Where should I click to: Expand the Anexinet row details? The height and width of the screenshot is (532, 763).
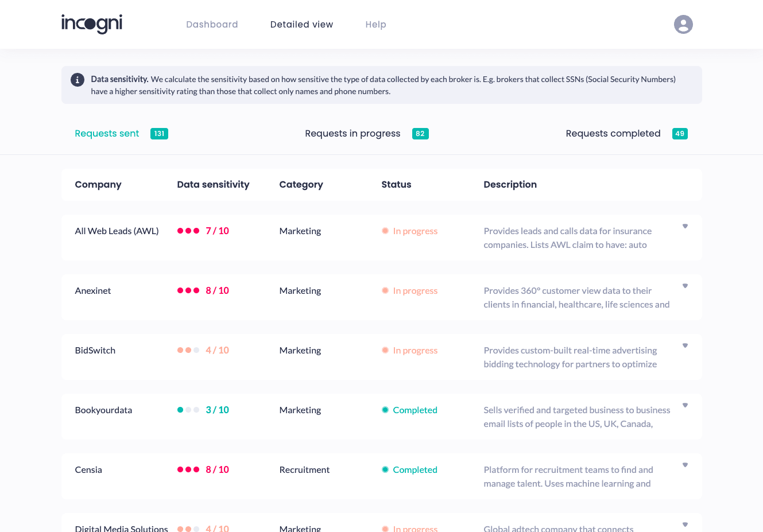pyautogui.click(x=685, y=285)
